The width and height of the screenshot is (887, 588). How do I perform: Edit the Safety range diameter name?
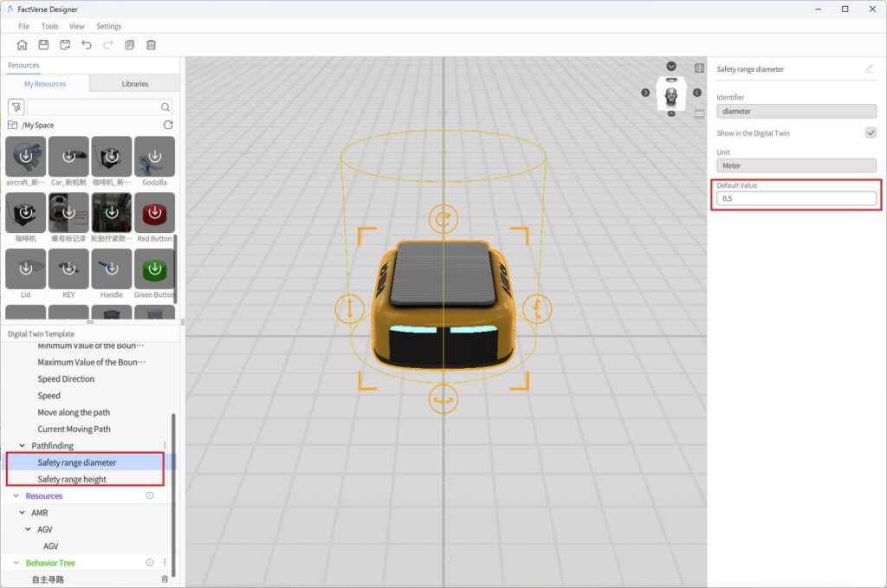point(871,68)
